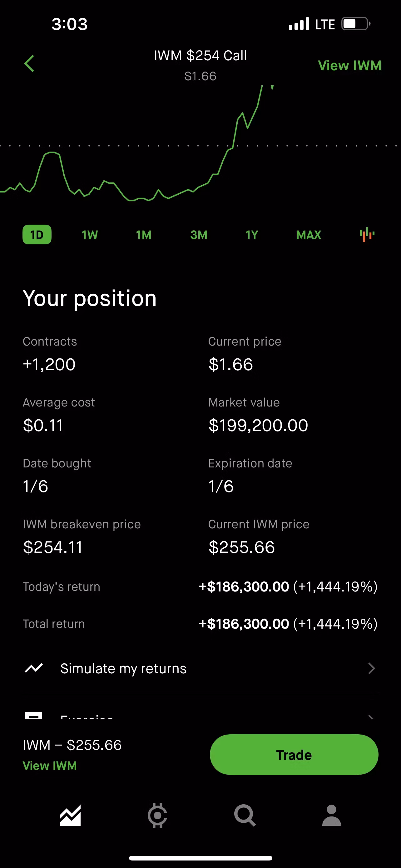The height and width of the screenshot is (868, 401).
Task: Tap the Simulate my returns line icon
Action: (34, 668)
